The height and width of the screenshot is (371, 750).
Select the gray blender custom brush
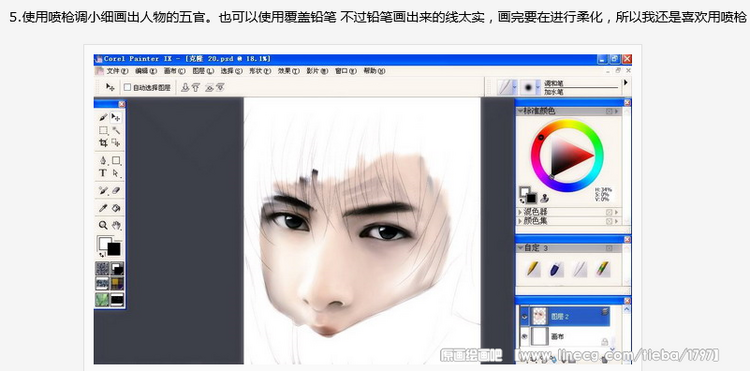click(x=579, y=269)
